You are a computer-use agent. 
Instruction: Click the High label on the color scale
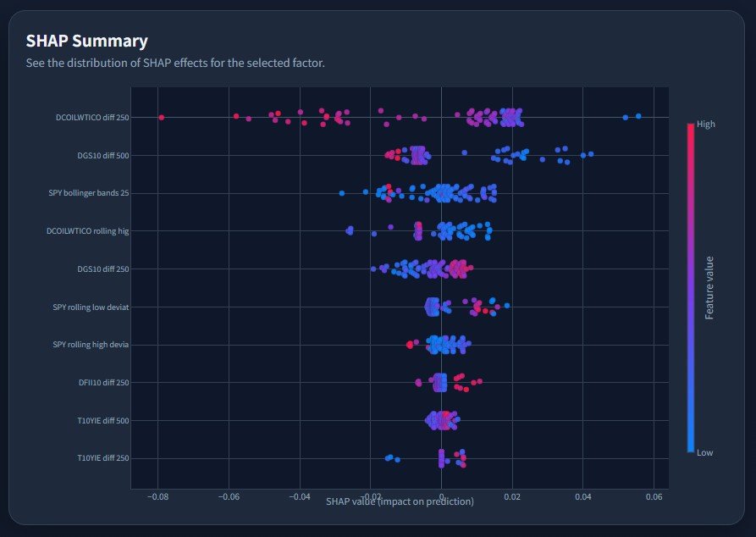click(x=706, y=124)
